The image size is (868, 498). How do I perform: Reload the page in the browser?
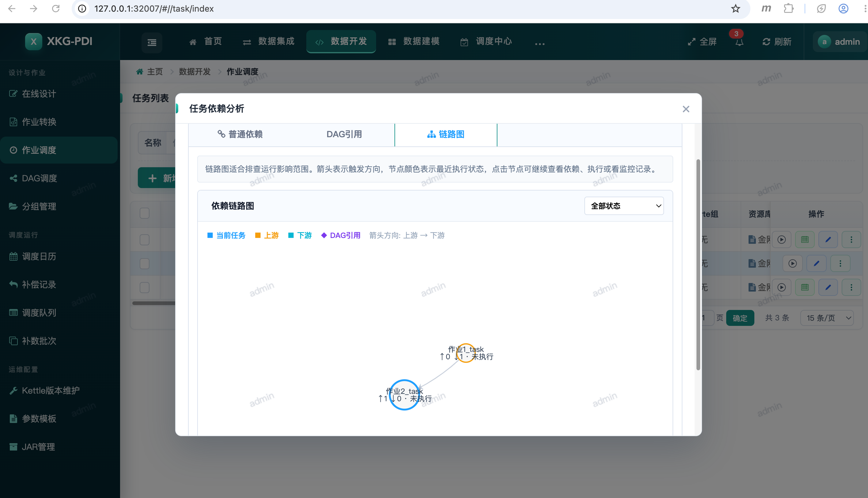click(56, 9)
